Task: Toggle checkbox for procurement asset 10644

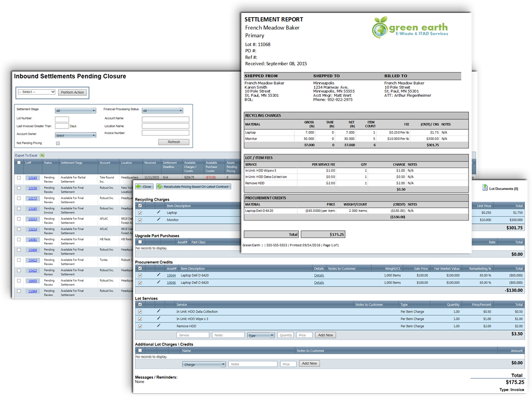Action: (x=140, y=275)
